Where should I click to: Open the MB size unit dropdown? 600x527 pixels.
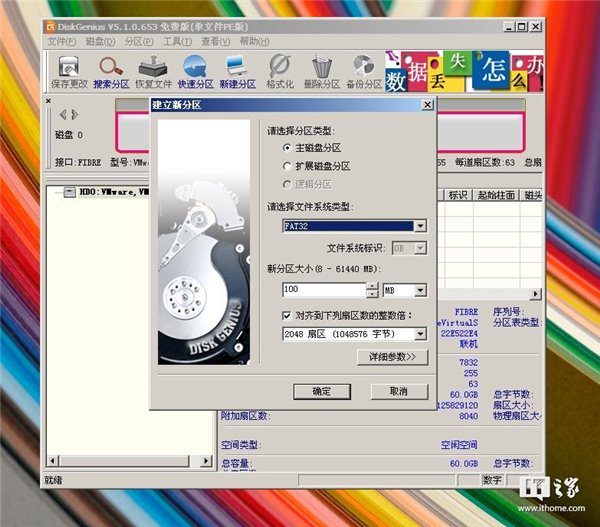click(x=420, y=290)
